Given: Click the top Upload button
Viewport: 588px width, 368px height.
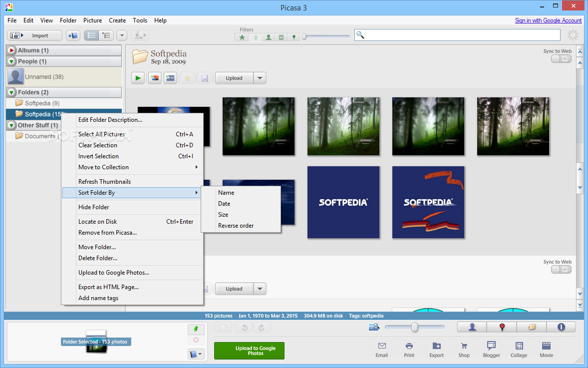Looking at the screenshot, I should tap(234, 78).
